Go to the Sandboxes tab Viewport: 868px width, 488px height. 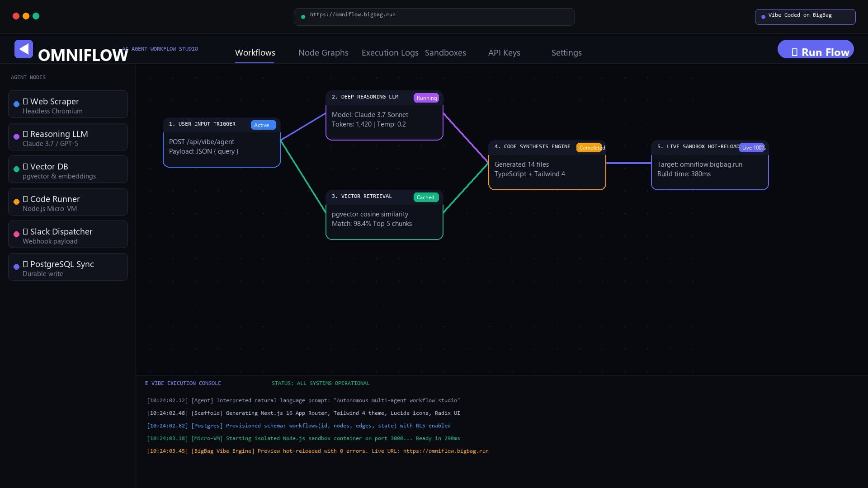(x=445, y=52)
